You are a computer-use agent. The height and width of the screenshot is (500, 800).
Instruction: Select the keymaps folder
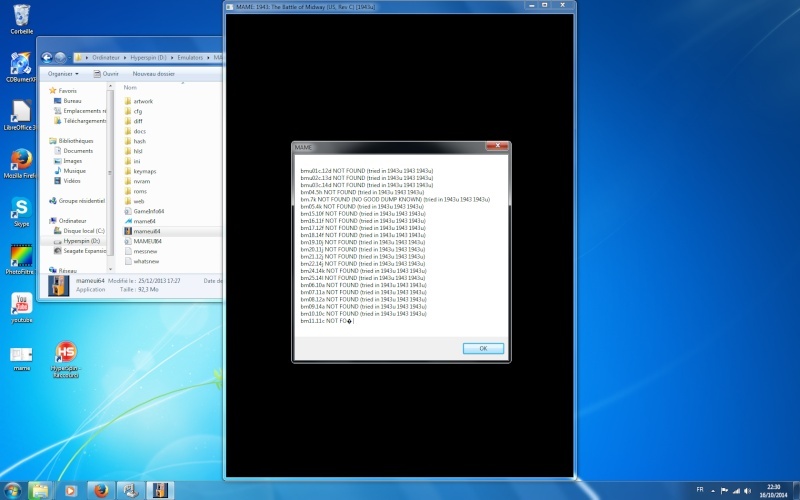(140, 171)
